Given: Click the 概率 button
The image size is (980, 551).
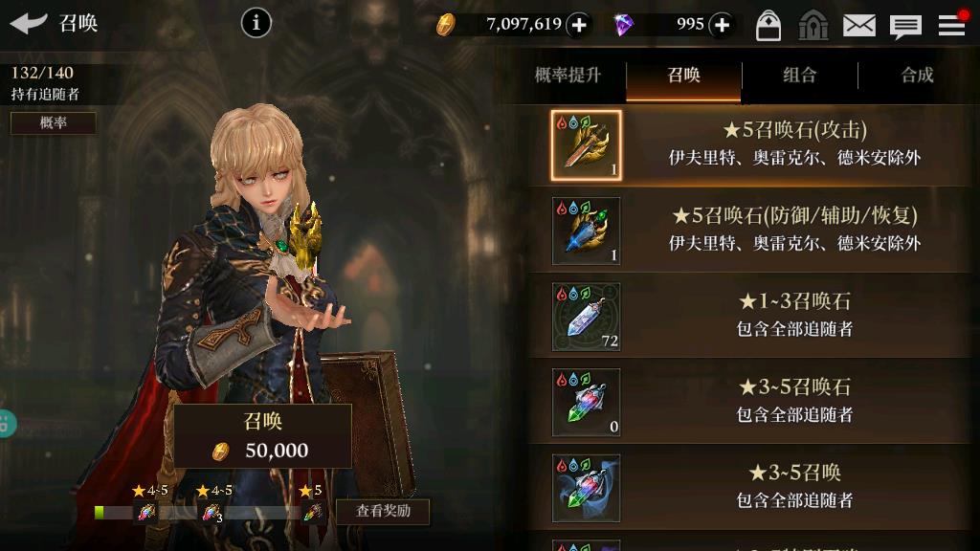Looking at the screenshot, I should [54, 123].
